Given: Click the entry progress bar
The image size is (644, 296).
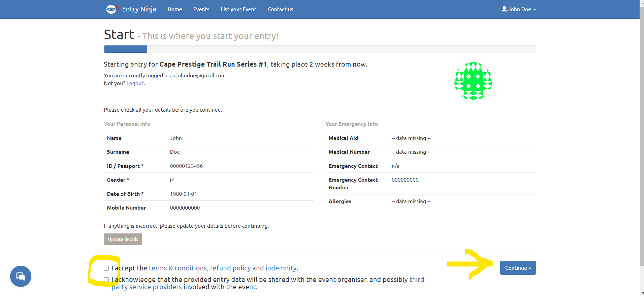Looking at the screenshot, I should pyautogui.click(x=319, y=49).
